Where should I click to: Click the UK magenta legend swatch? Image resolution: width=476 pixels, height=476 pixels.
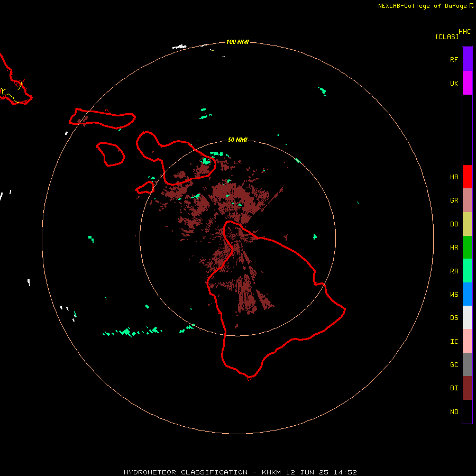(467, 83)
